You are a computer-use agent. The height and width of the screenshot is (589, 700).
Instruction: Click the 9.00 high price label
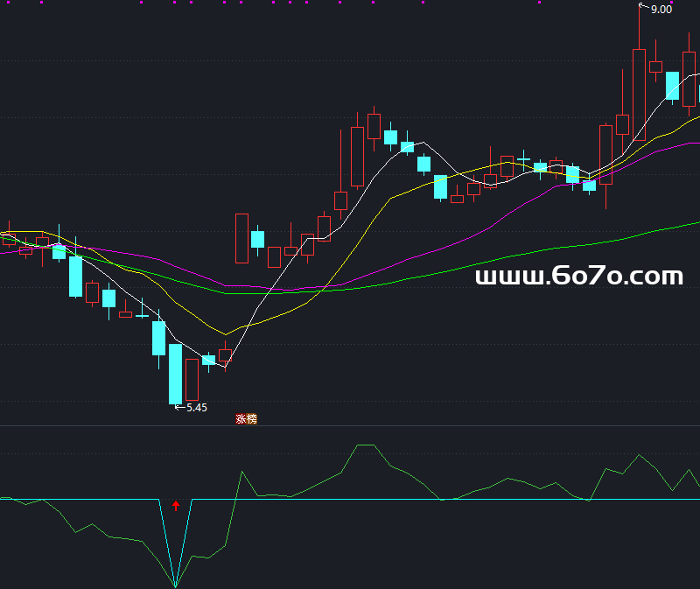(661, 10)
